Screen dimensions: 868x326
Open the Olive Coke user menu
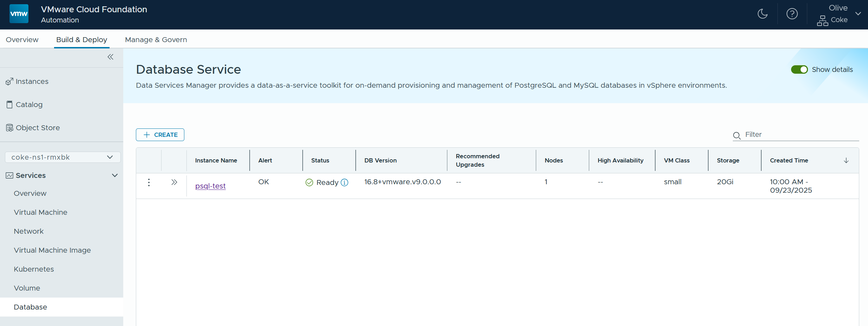click(839, 14)
